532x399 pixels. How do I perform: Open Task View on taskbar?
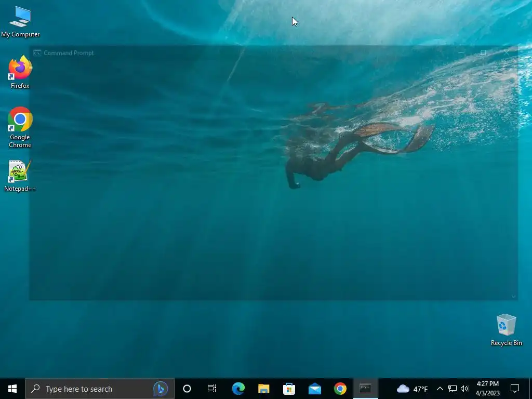point(212,389)
